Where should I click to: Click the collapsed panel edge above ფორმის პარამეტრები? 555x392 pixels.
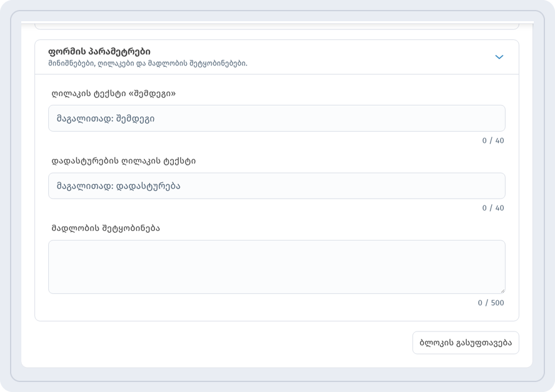(277, 26)
